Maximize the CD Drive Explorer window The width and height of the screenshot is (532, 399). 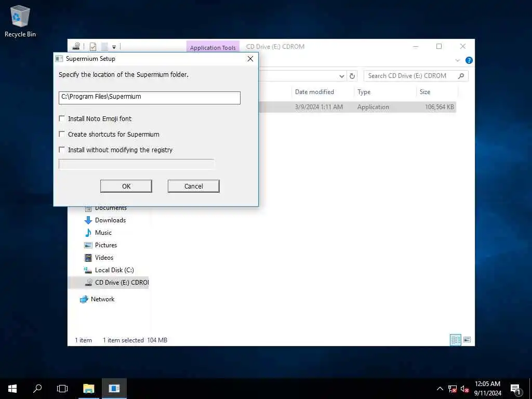[439, 46]
